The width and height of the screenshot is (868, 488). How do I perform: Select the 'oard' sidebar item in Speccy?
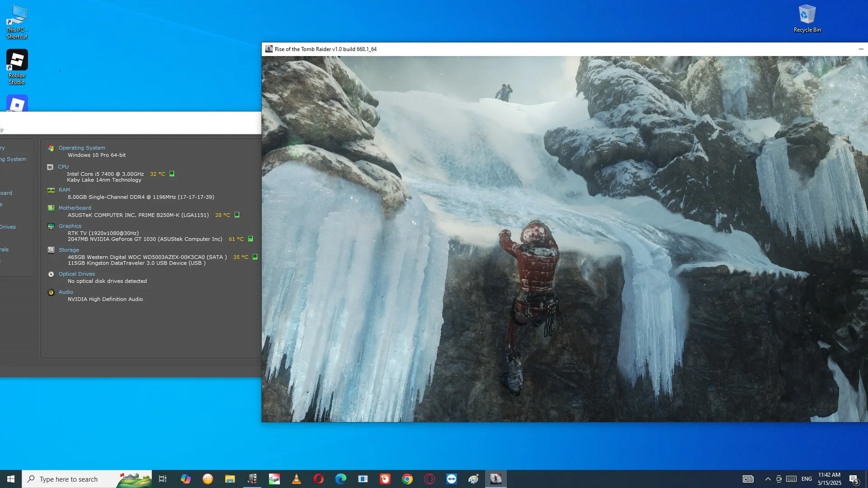[6, 193]
